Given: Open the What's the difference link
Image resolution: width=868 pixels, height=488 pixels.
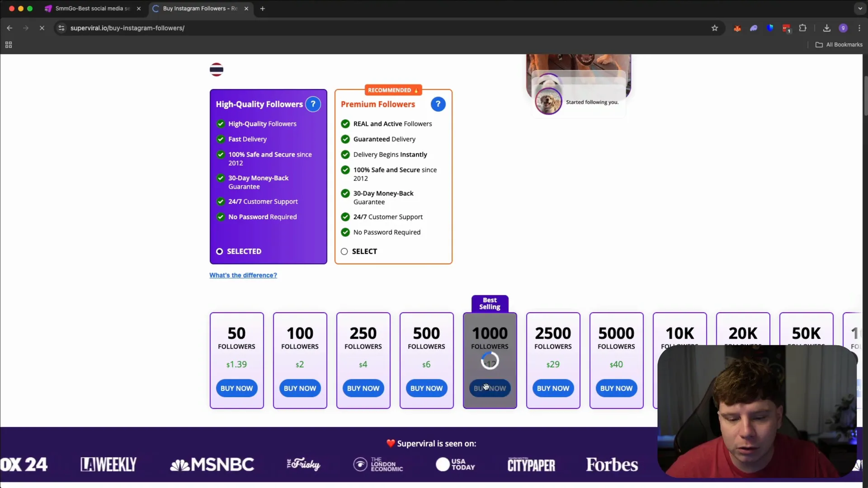Looking at the screenshot, I should pyautogui.click(x=243, y=275).
